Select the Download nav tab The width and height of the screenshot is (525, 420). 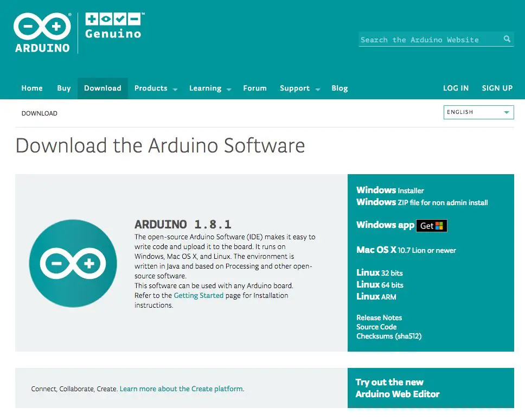pyautogui.click(x=103, y=88)
